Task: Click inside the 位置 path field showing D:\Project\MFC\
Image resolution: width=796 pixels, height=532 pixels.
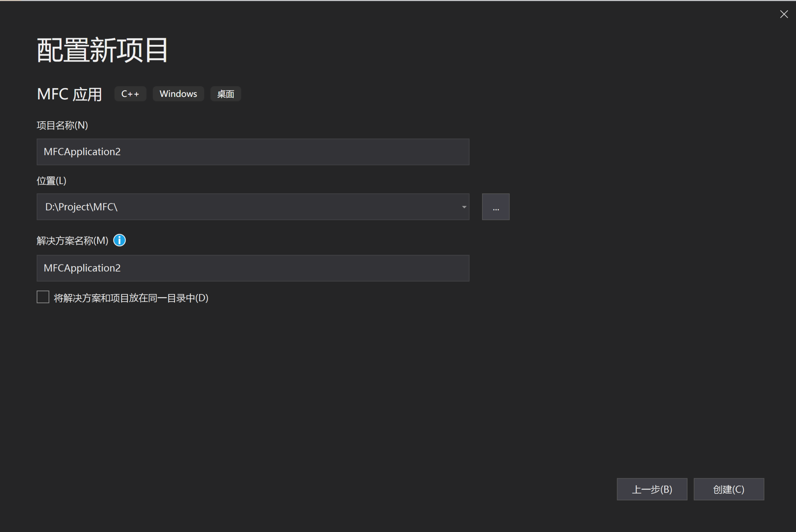Action: tap(247, 207)
